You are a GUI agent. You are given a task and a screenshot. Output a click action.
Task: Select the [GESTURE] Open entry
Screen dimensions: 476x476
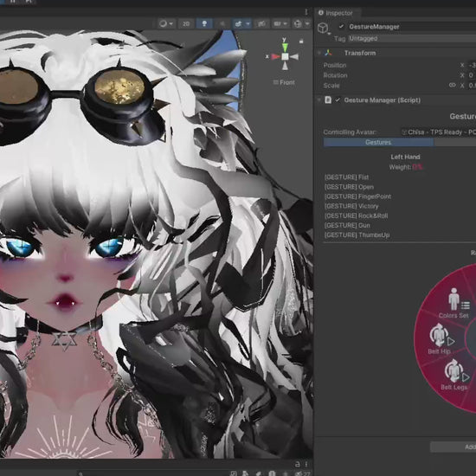click(x=349, y=187)
